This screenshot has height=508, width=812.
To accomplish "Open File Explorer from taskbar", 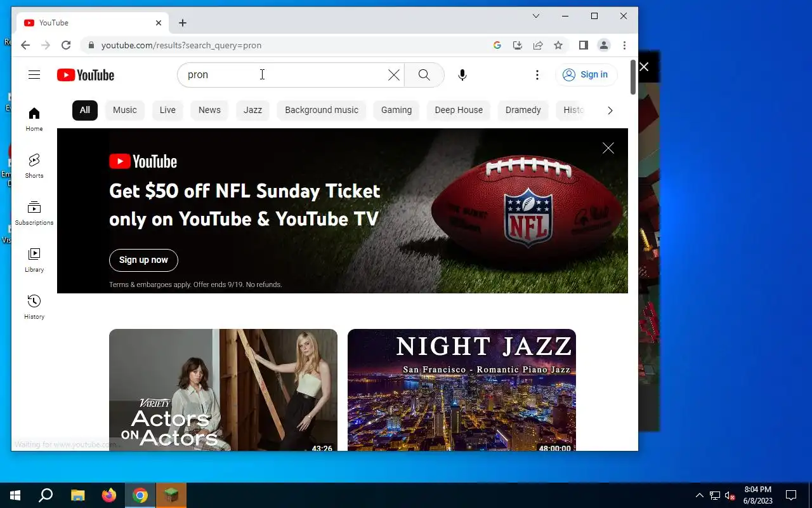I will [77, 495].
